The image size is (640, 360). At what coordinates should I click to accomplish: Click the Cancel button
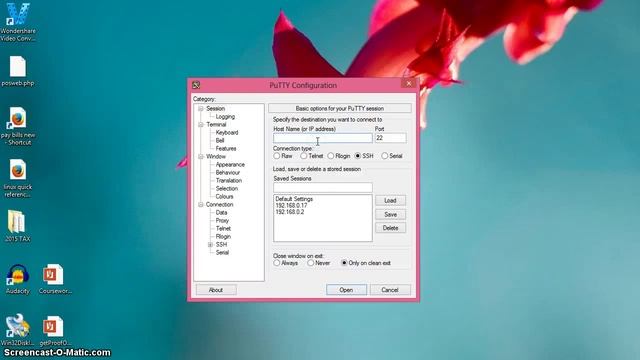[x=390, y=290]
